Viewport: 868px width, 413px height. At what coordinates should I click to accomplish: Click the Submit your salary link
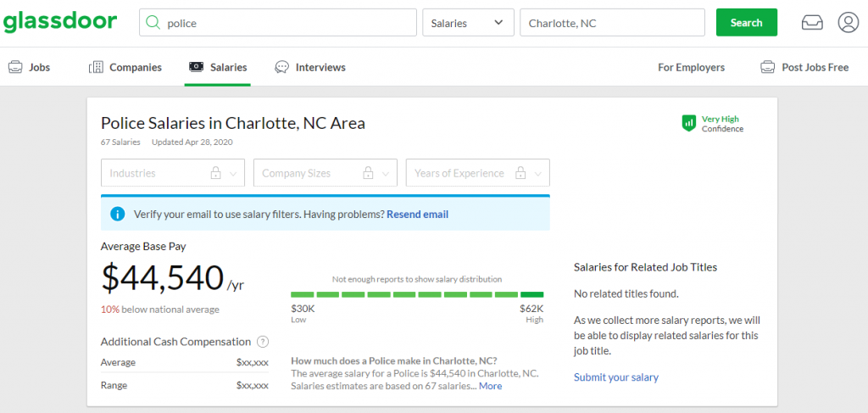click(x=615, y=377)
